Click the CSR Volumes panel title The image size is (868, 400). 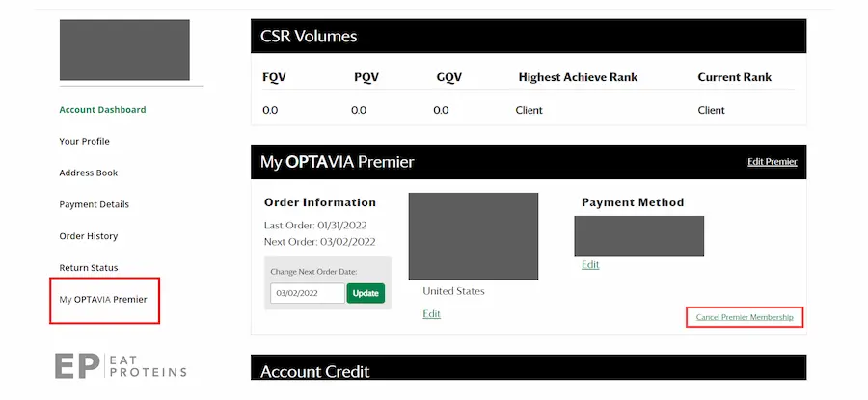click(309, 37)
